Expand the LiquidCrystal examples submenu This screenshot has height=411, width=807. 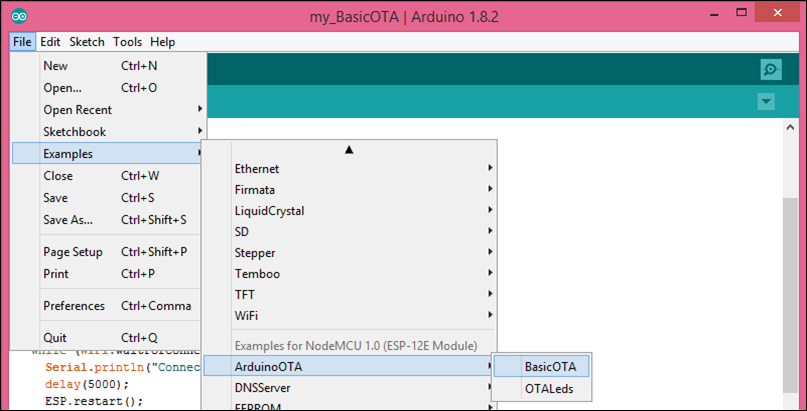pos(349,211)
